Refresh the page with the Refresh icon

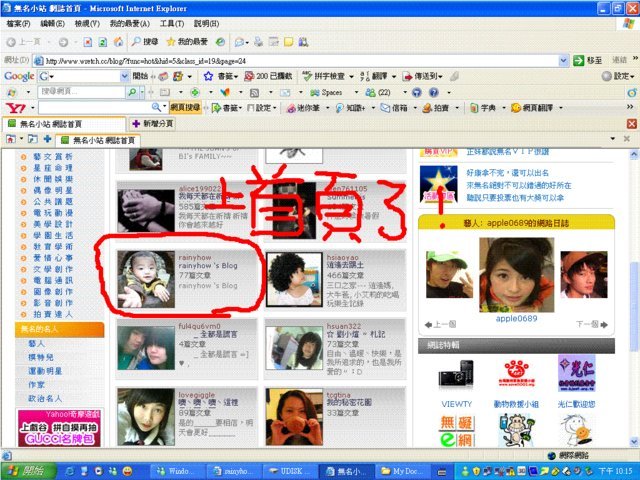103,42
